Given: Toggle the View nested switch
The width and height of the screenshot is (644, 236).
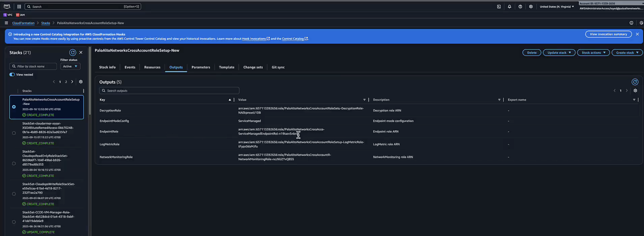Looking at the screenshot, I should 12,75.
